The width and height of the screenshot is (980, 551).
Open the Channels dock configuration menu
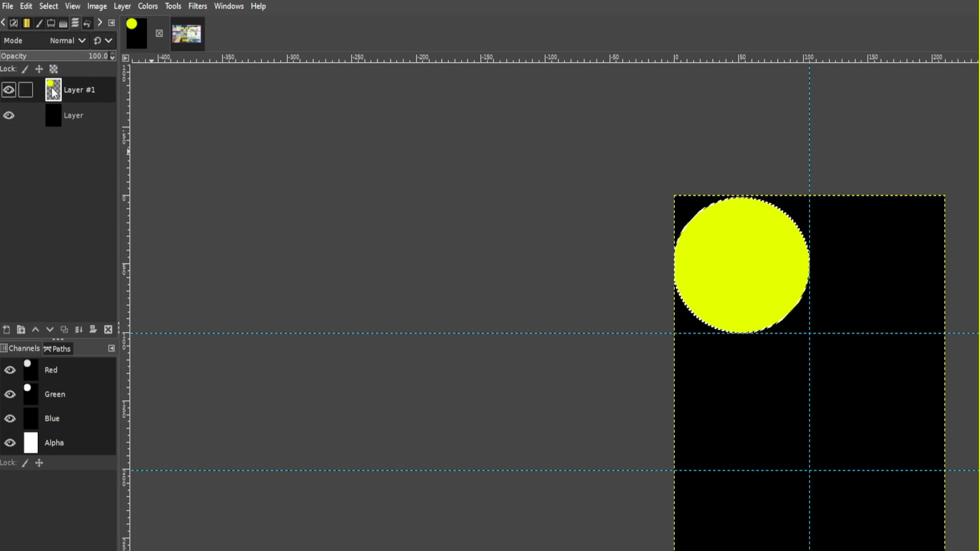(x=111, y=348)
